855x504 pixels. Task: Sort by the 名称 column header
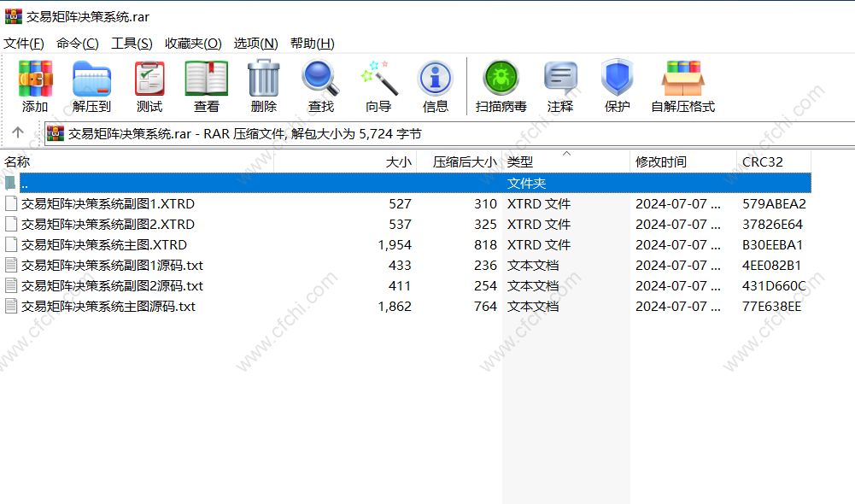point(137,162)
